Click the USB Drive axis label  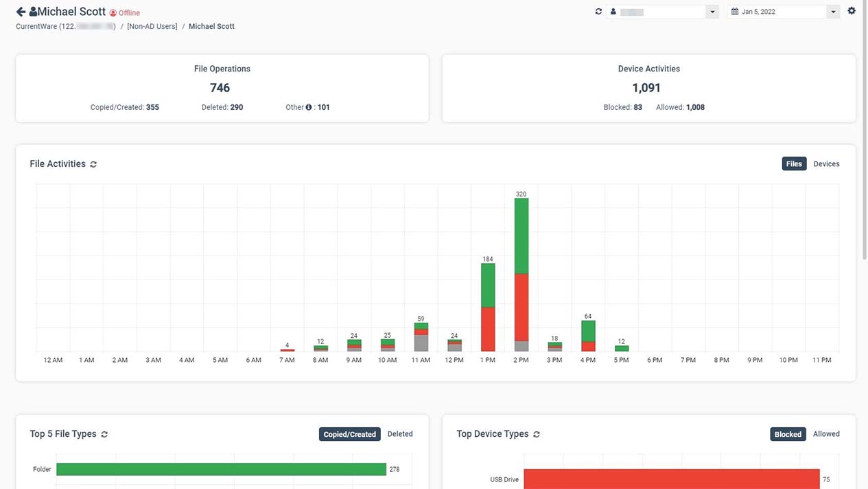click(x=504, y=479)
